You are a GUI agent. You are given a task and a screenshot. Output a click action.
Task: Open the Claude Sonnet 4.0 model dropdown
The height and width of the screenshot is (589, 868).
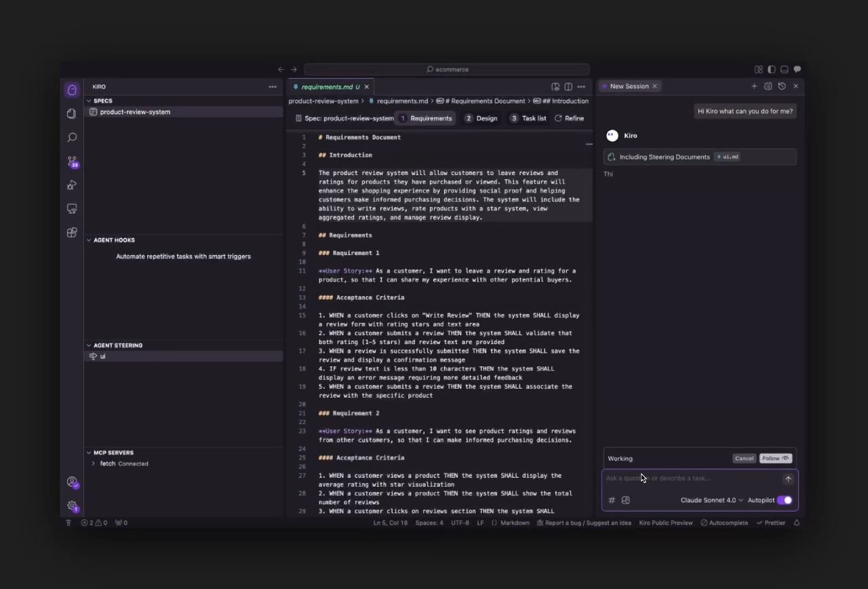(711, 500)
